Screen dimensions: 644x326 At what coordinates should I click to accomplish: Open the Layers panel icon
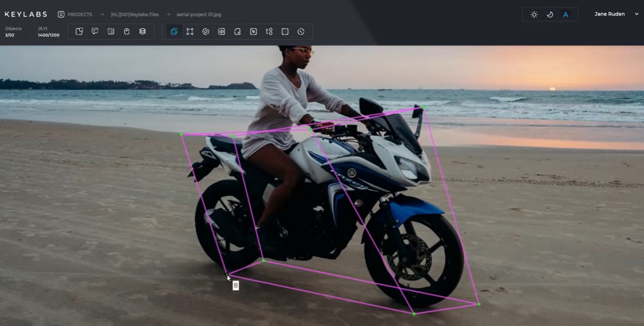tap(142, 31)
